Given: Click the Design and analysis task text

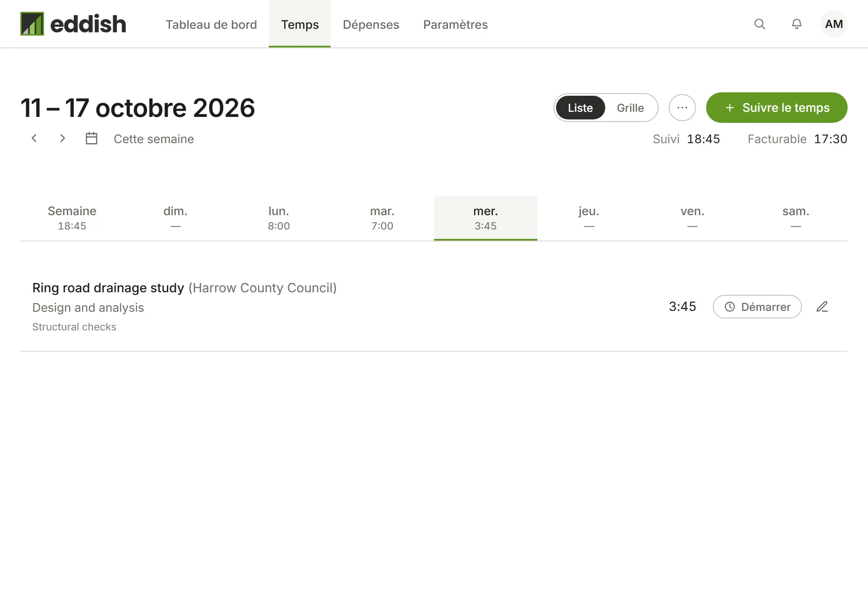Looking at the screenshot, I should pos(88,308).
